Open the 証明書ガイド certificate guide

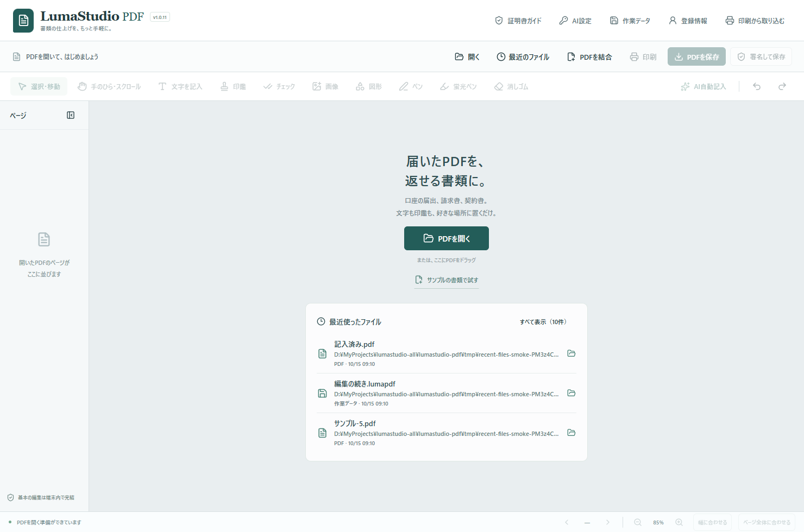pyautogui.click(x=518, y=21)
